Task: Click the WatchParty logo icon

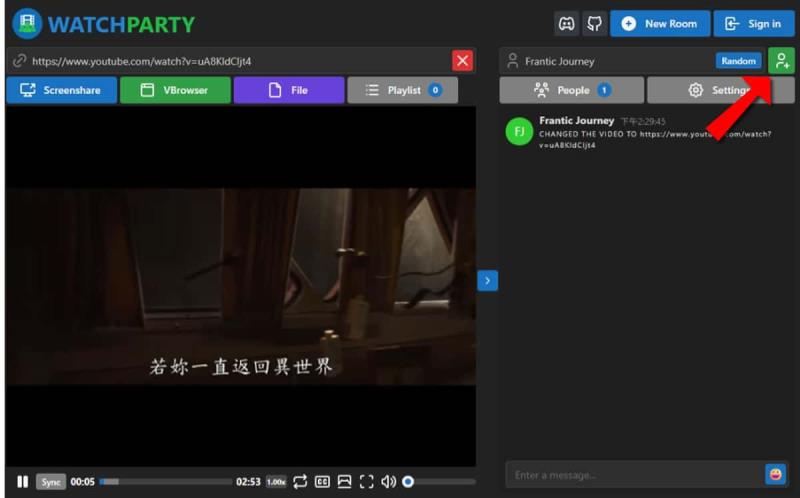Action: 27,23
